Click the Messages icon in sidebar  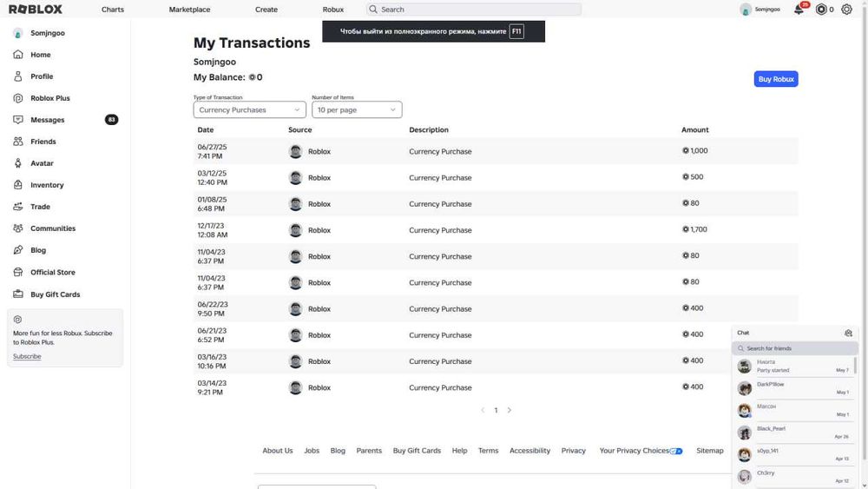(18, 120)
